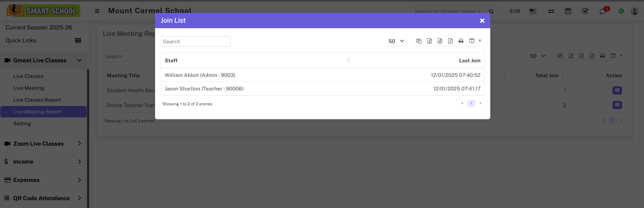644x208 pixels.
Task: Open join list for Student Health row
Action: coord(617,90)
